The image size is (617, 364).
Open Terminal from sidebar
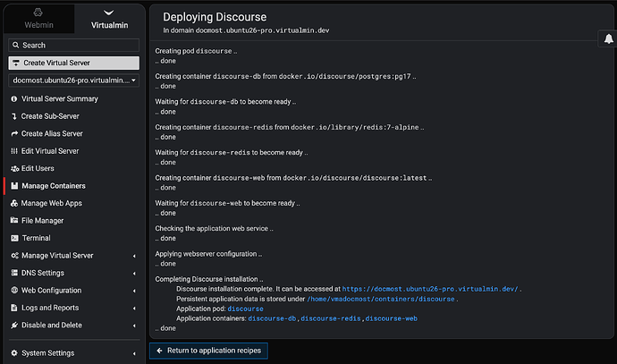36,238
